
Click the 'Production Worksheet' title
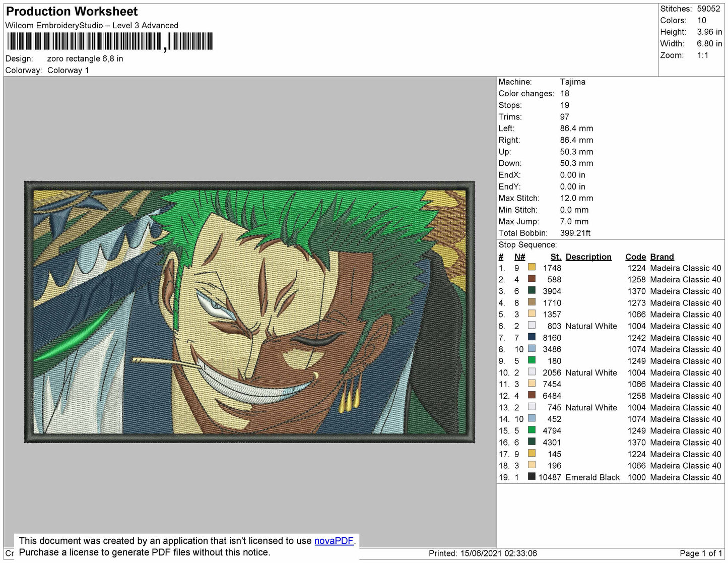tap(72, 12)
